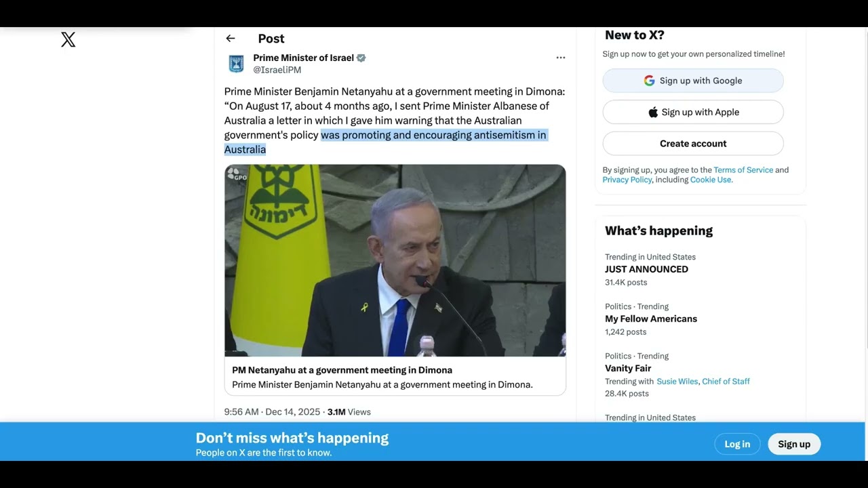Viewport: 868px width, 488px height.
Task: Click the blue verified badge icon
Action: pos(361,58)
